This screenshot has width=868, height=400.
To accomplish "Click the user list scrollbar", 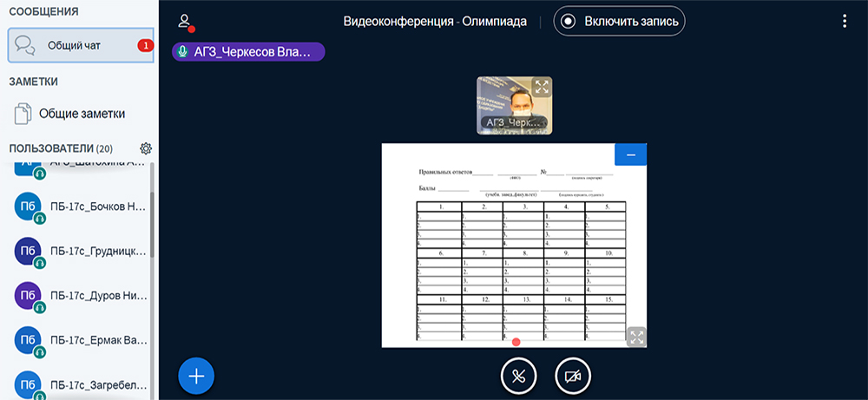I will pos(153,226).
